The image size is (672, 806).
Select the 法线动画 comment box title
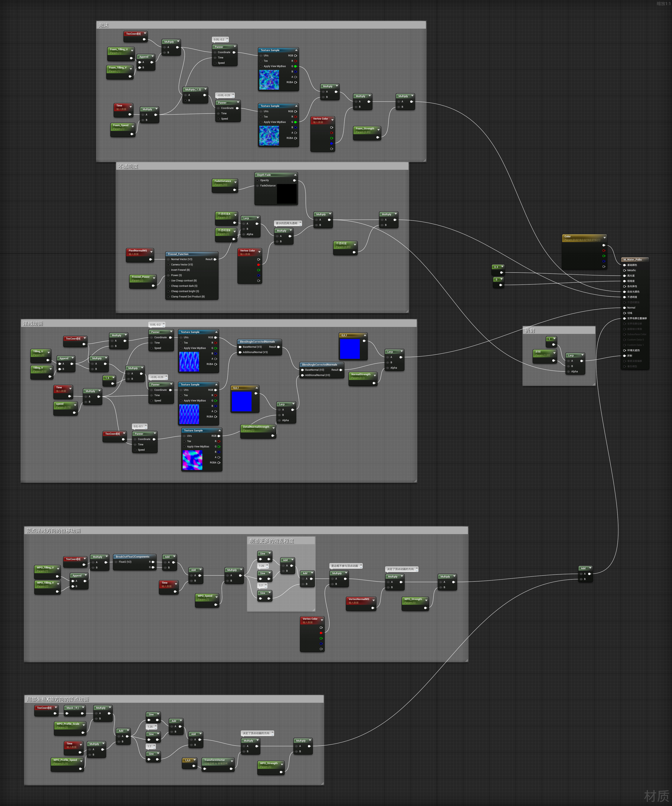(33, 324)
